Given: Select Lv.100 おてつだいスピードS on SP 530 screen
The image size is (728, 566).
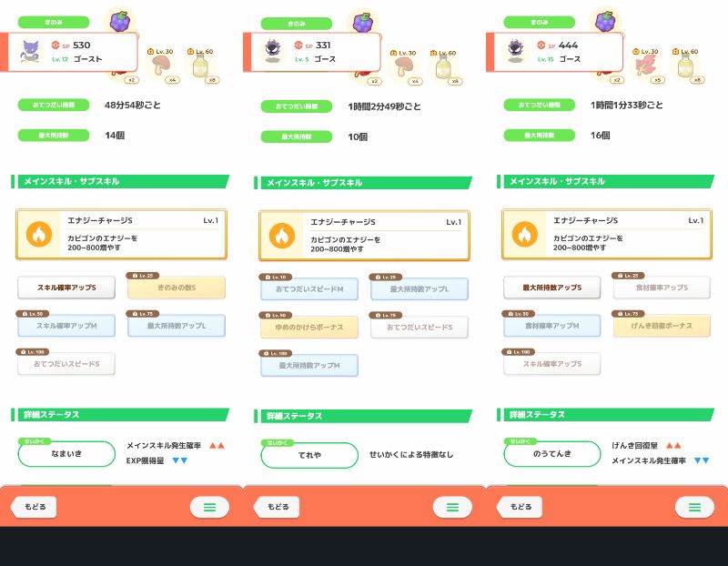Looking at the screenshot, I should (x=66, y=364).
